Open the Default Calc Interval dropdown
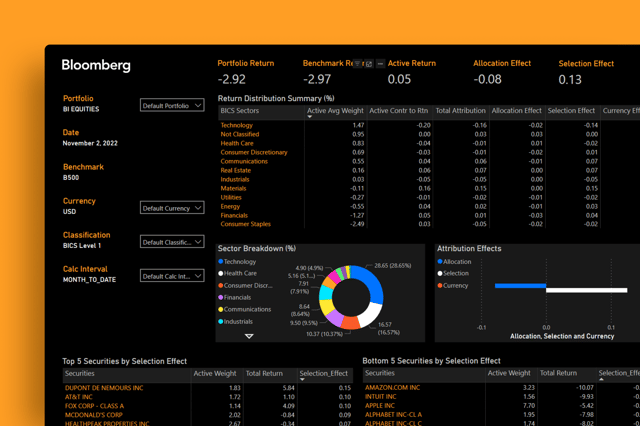Image resolution: width=640 pixels, height=426 pixels. pos(172,276)
